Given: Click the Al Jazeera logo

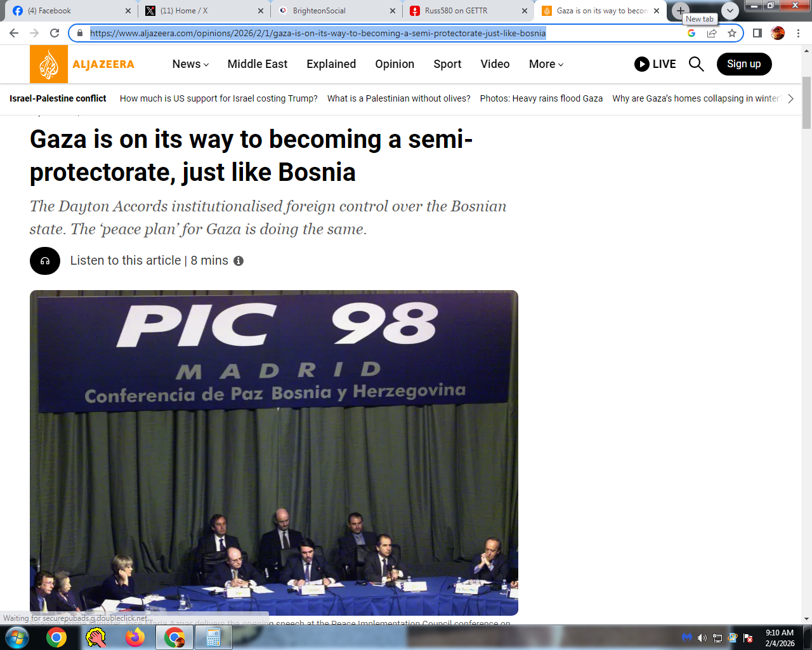Looking at the screenshot, I should click(x=82, y=64).
